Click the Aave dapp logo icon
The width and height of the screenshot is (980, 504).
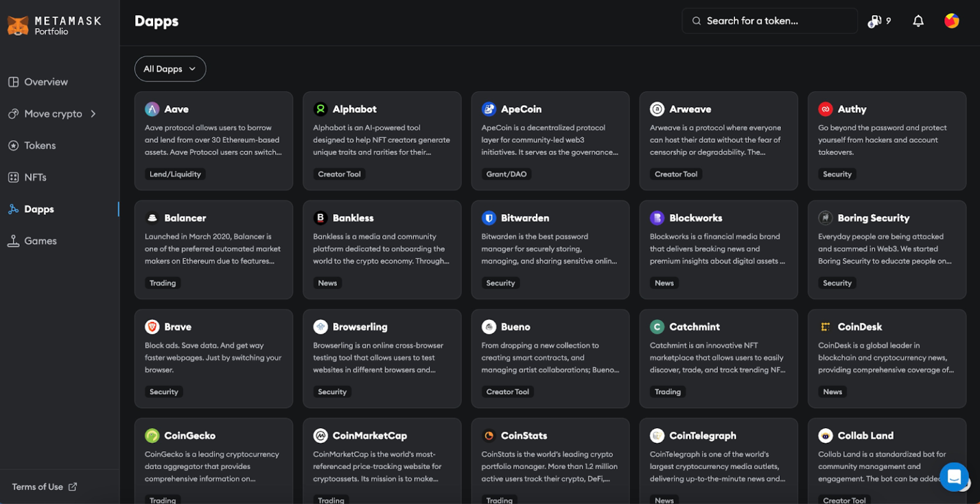[152, 109]
